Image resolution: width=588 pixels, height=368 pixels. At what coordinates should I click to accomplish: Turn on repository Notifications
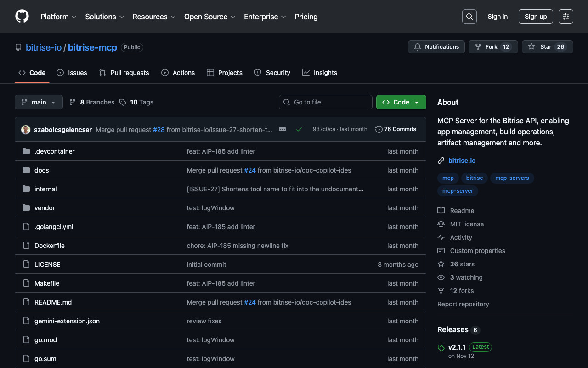click(x=436, y=47)
